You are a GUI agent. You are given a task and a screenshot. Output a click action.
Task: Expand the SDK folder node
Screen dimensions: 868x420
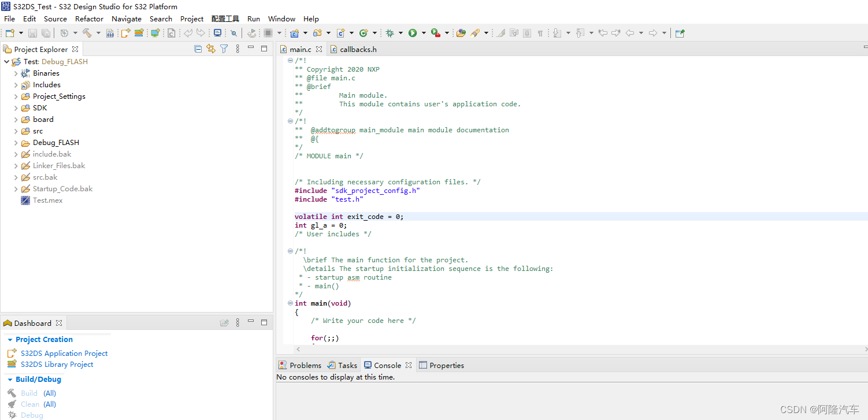(x=16, y=108)
